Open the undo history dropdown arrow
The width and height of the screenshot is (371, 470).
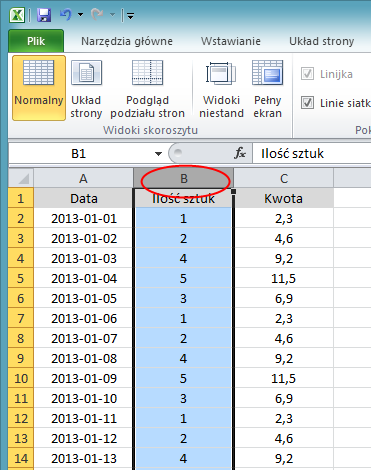pyautogui.click(x=80, y=15)
